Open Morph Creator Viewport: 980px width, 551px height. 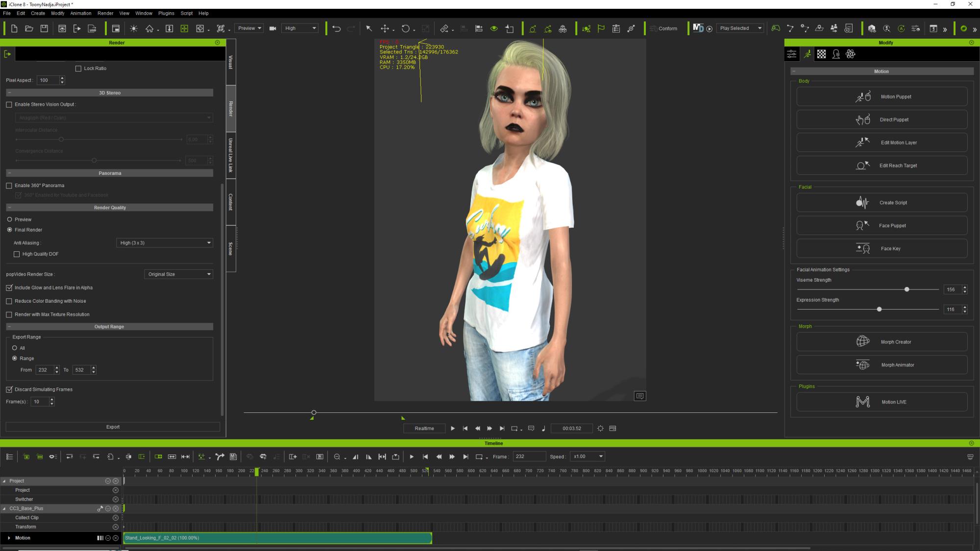tap(882, 342)
